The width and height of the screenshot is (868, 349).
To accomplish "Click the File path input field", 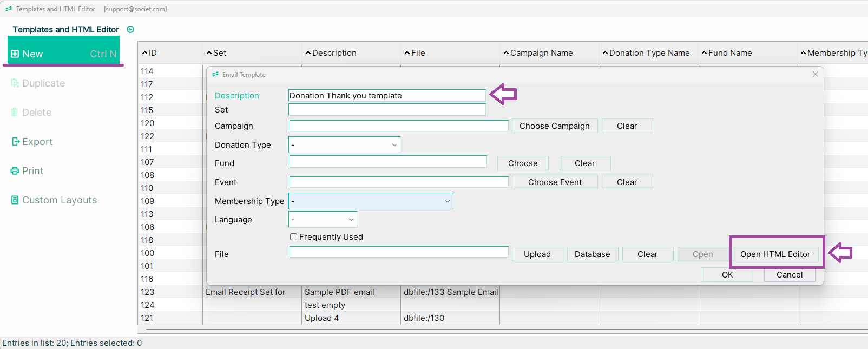I will [x=399, y=252].
